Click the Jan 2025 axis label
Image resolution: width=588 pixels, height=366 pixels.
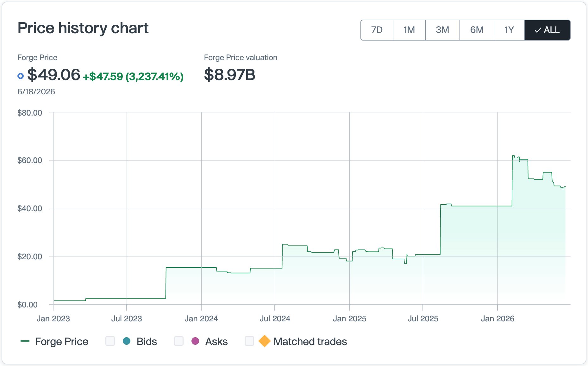coord(350,319)
